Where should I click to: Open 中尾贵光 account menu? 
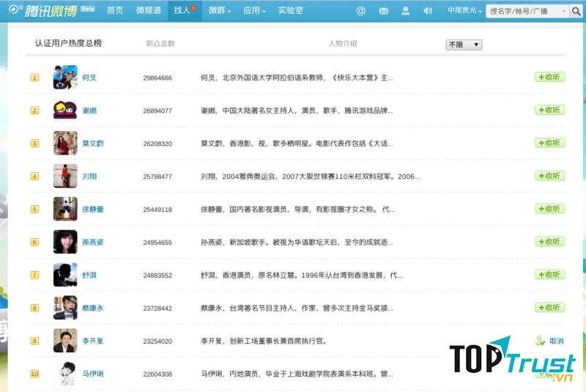tap(464, 10)
